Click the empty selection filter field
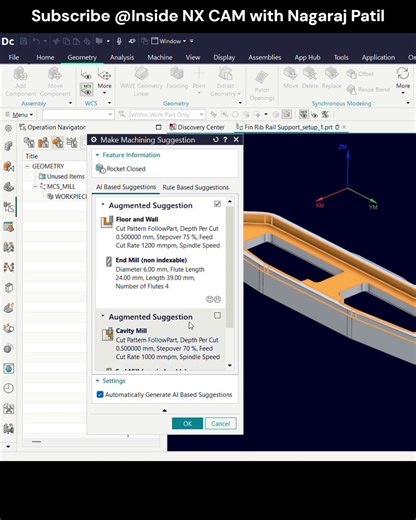Screen dimensions: 416x520 tap(78, 115)
